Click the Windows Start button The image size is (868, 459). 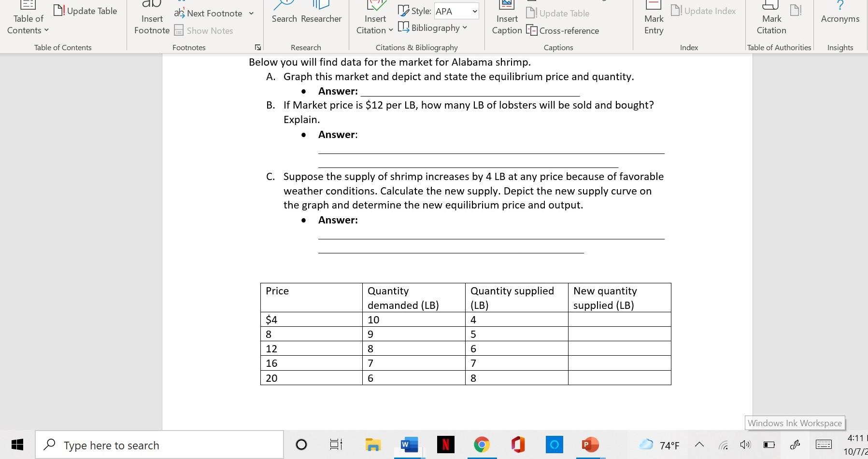pos(17,445)
